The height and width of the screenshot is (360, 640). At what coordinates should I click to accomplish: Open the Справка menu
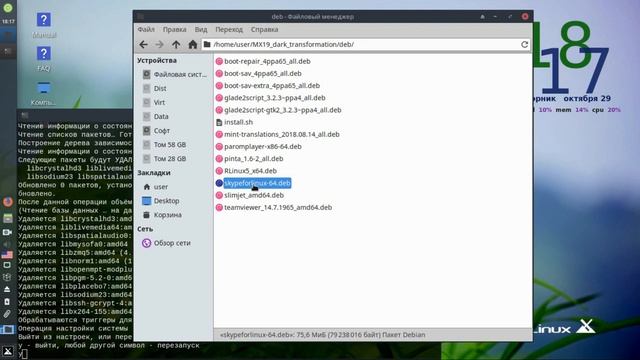tap(264, 29)
